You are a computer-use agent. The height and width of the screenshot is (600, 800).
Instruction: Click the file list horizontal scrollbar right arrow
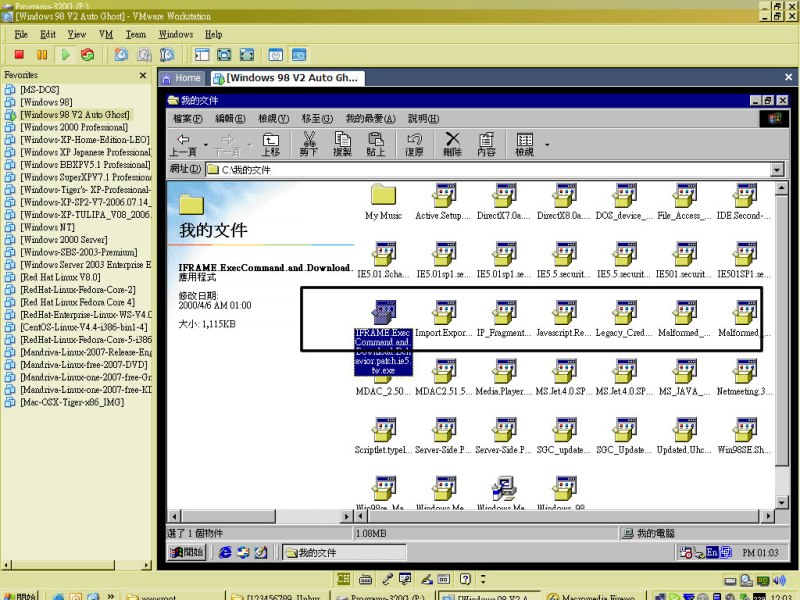tap(768, 516)
